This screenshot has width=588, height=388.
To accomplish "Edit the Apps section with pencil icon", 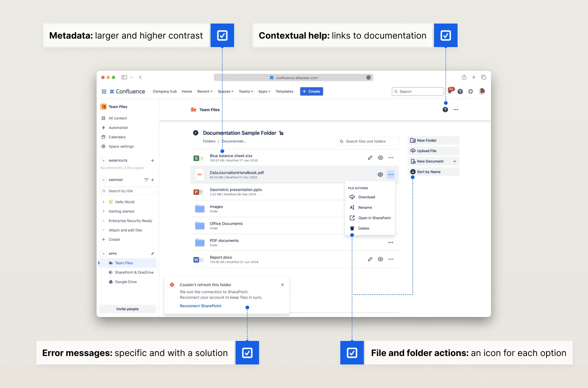I will click(x=153, y=253).
